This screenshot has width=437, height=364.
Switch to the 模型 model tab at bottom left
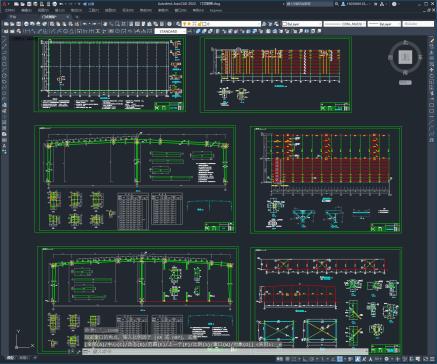11,358
